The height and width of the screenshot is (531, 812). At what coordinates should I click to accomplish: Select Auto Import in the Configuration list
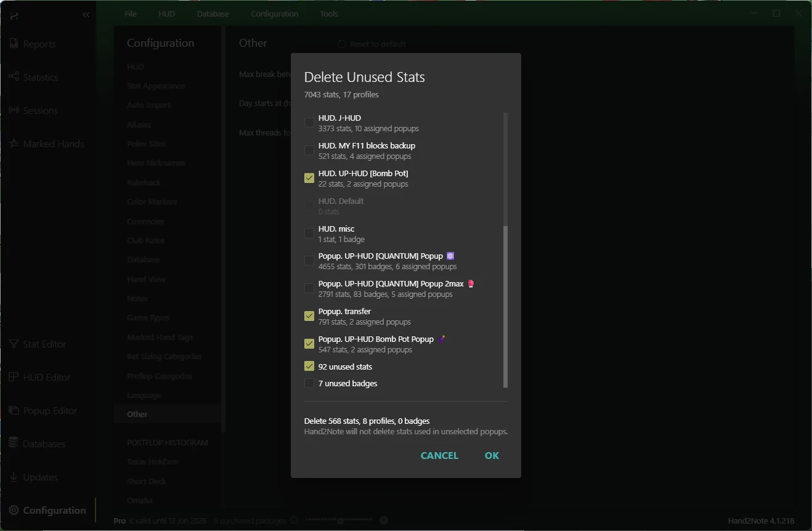point(149,105)
